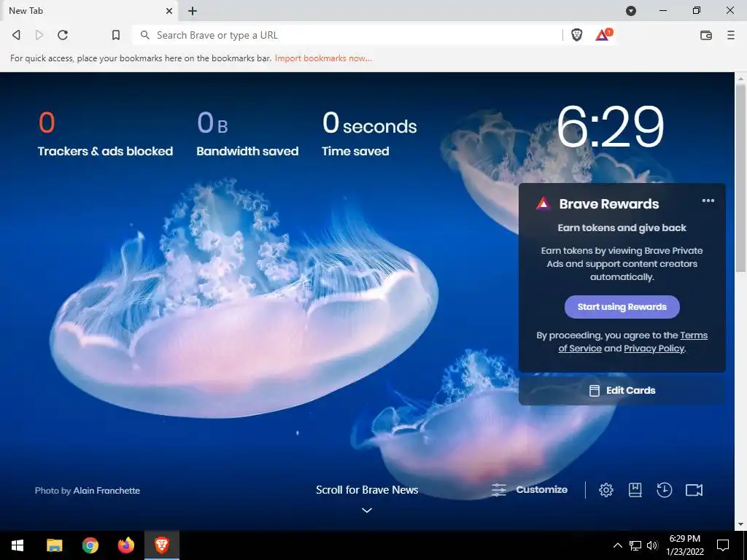Viewport: 747px width, 560px height.
Task: Select the New Tab tab
Action: [x=89, y=10]
